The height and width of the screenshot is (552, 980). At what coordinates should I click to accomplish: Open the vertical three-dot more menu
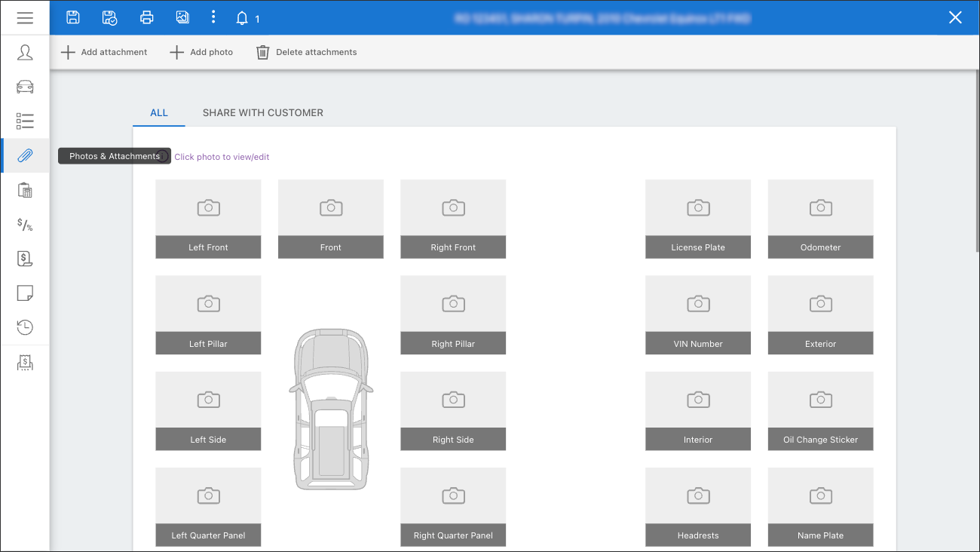tap(213, 17)
